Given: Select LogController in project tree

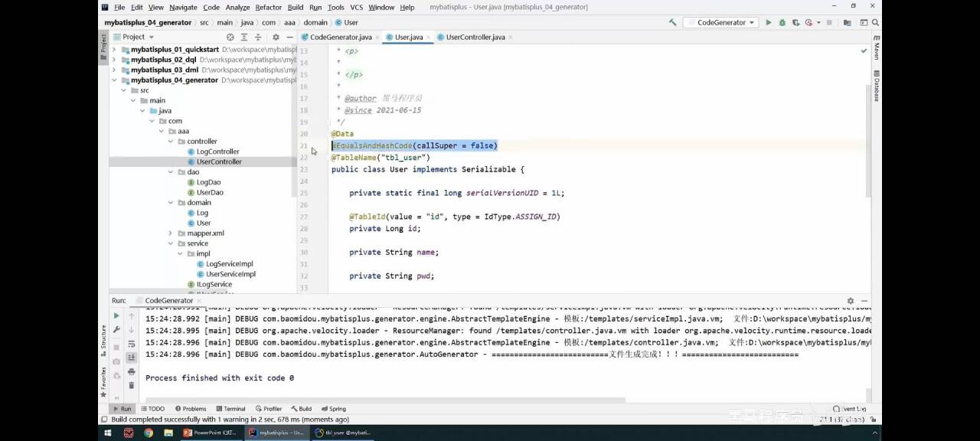Looking at the screenshot, I should point(217,152).
